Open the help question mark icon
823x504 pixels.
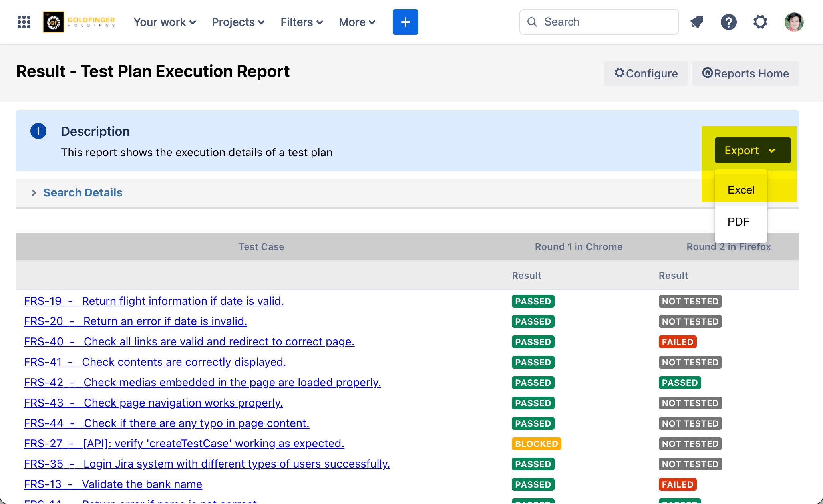[728, 22]
